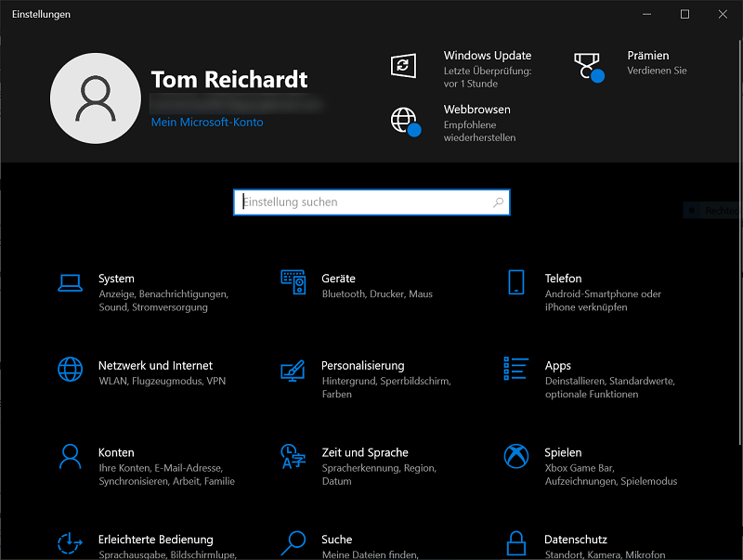The height and width of the screenshot is (560, 743).
Task: Open the Datenschutz settings title
Action: pos(575,540)
